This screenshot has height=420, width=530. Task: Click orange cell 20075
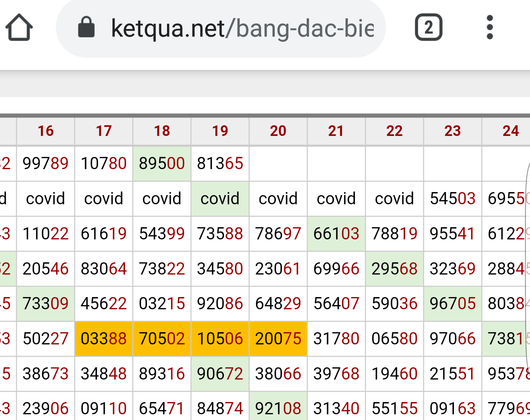coord(278,339)
